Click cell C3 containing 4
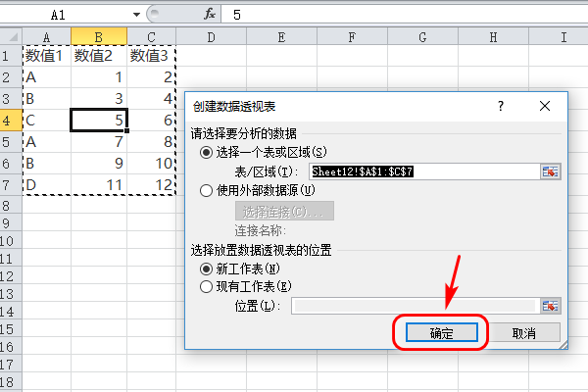The height and width of the screenshot is (392, 588). 152,99
